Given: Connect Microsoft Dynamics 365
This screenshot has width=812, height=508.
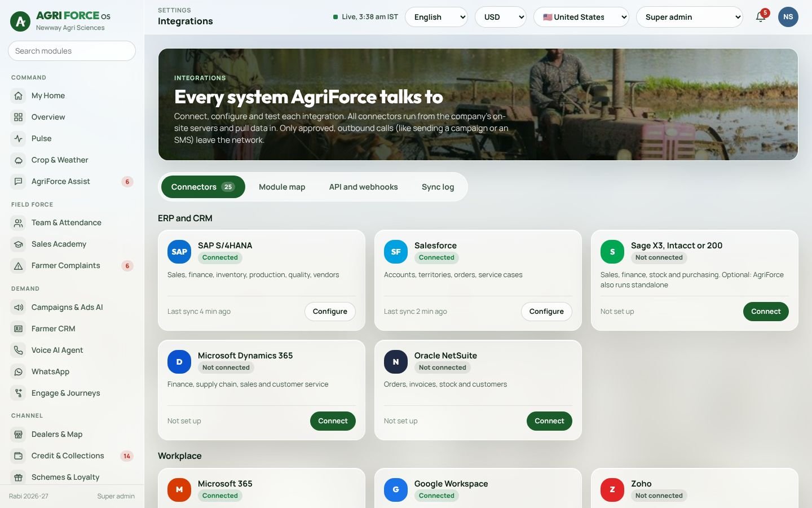Looking at the screenshot, I should (x=333, y=421).
